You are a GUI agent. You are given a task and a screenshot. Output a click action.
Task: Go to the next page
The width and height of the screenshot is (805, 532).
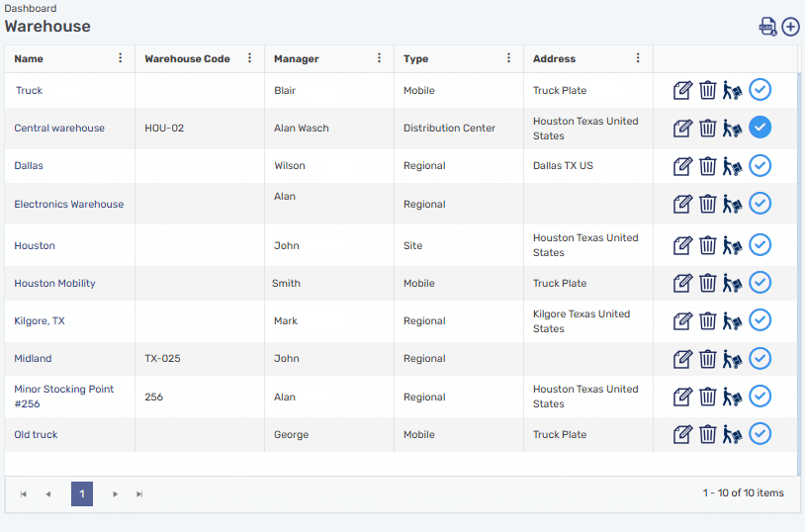(x=115, y=494)
